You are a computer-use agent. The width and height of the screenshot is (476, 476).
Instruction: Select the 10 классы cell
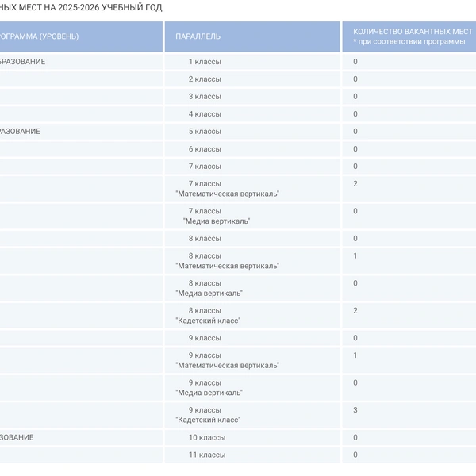click(x=252, y=437)
